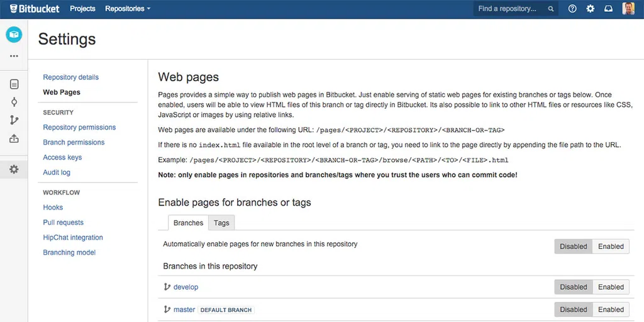
Task: Open the Projects menu item
Action: (82, 9)
